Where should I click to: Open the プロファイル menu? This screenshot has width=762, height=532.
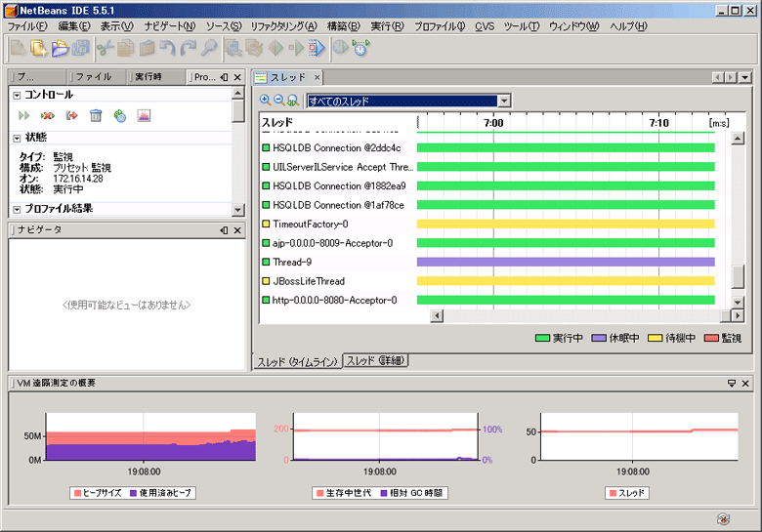pos(440,26)
